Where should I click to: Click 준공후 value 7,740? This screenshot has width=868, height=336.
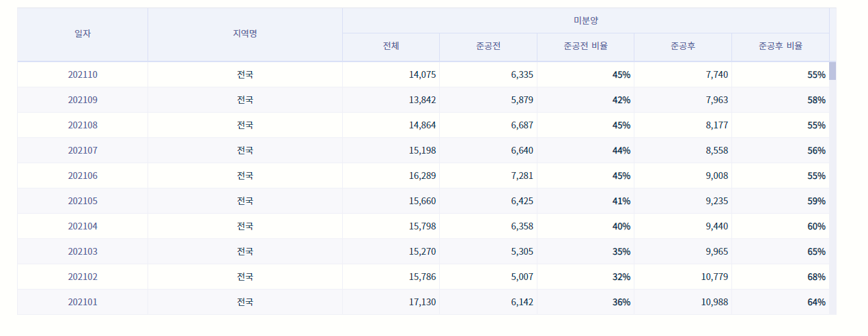717,74
